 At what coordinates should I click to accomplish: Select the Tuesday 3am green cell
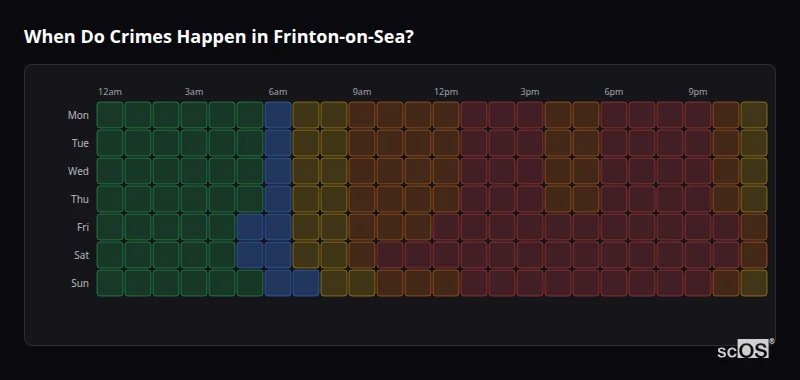[194, 143]
